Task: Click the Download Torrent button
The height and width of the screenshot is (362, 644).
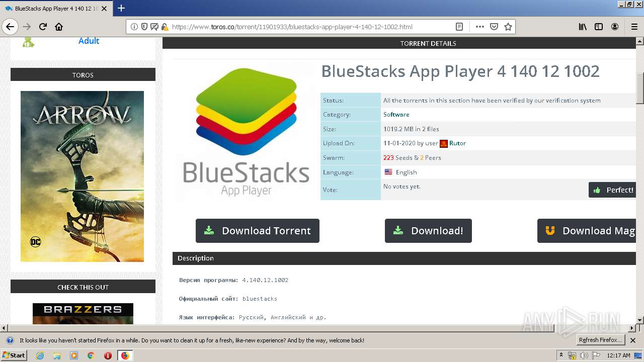Action: [258, 231]
